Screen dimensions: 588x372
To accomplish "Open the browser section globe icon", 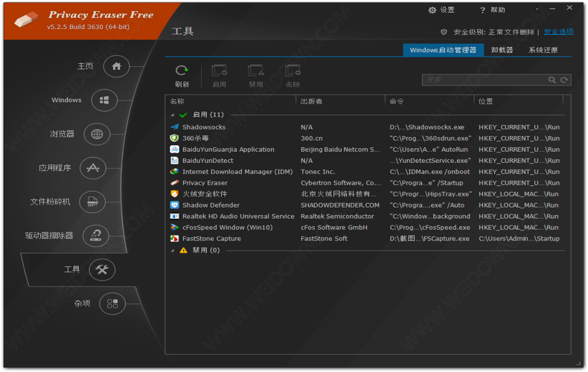I will tap(97, 134).
